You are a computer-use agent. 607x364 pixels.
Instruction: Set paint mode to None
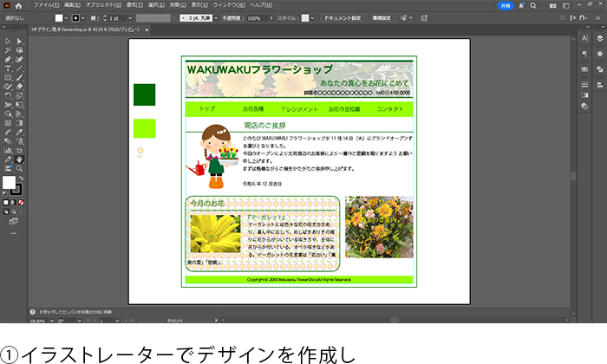[x=22, y=202]
